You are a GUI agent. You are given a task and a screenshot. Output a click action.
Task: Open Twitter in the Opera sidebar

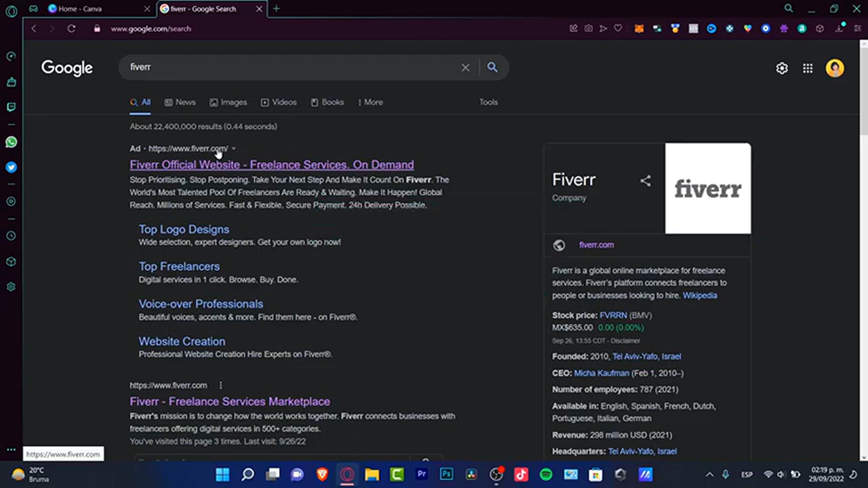click(11, 167)
